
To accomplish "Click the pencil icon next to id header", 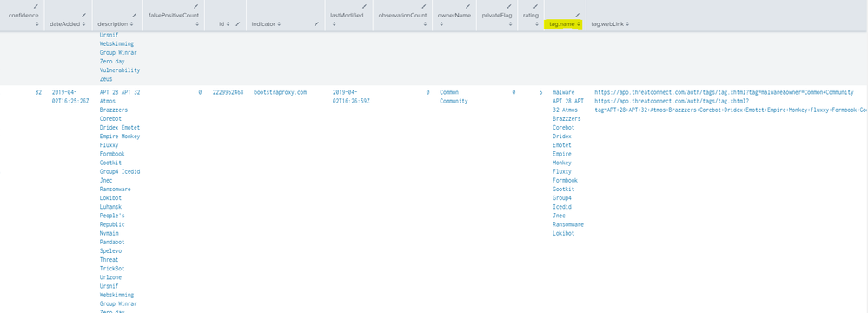I will (237, 23).
